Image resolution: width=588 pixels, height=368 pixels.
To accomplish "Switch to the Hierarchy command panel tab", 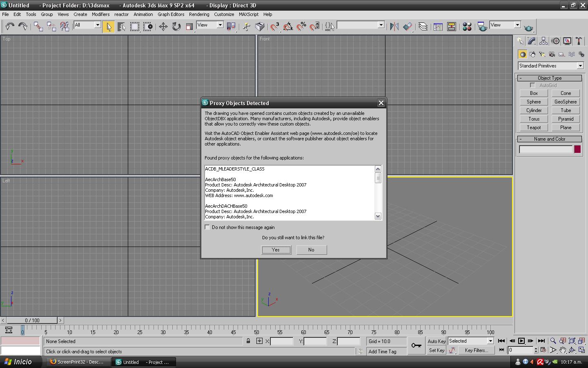I will pyautogui.click(x=543, y=41).
